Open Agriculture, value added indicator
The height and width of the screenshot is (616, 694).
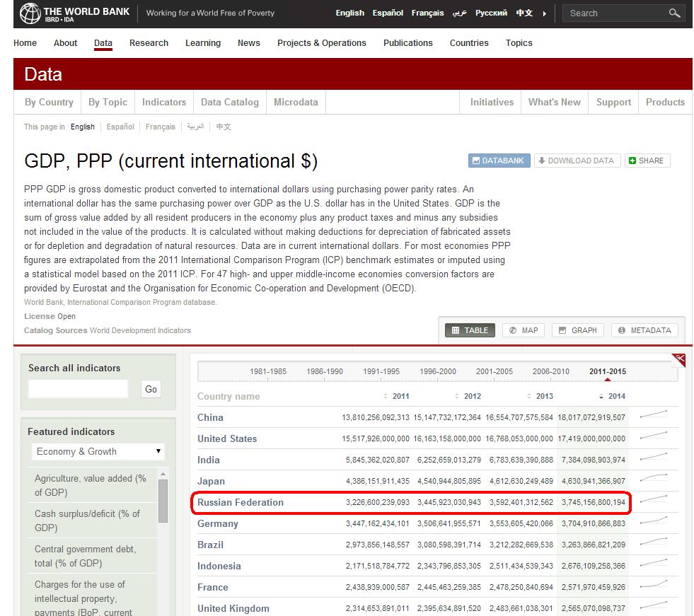click(x=92, y=485)
